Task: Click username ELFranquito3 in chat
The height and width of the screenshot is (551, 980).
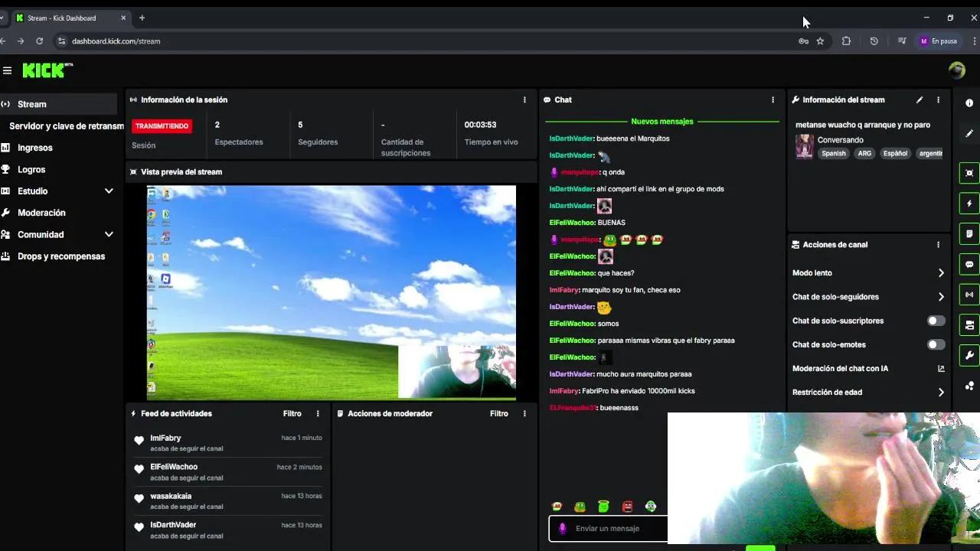Action: click(x=572, y=408)
